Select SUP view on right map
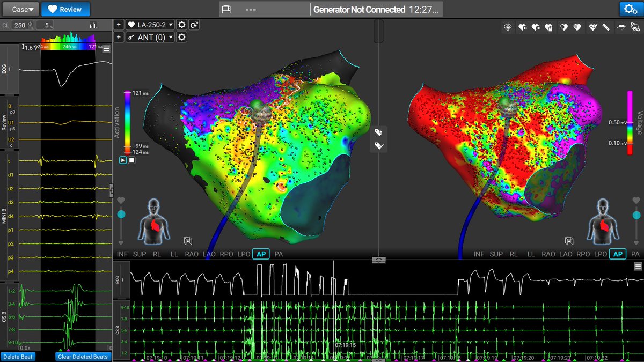The image size is (644, 362). tap(496, 254)
